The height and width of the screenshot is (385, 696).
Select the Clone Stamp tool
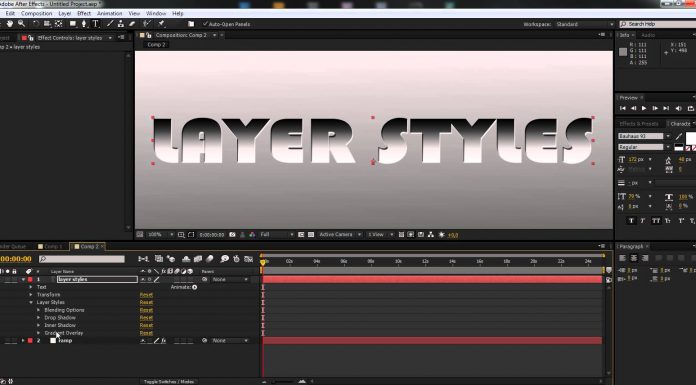coord(121,24)
